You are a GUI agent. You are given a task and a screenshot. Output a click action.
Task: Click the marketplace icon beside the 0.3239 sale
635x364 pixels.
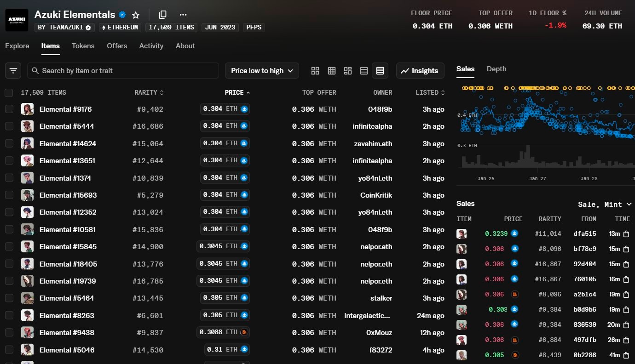515,233
